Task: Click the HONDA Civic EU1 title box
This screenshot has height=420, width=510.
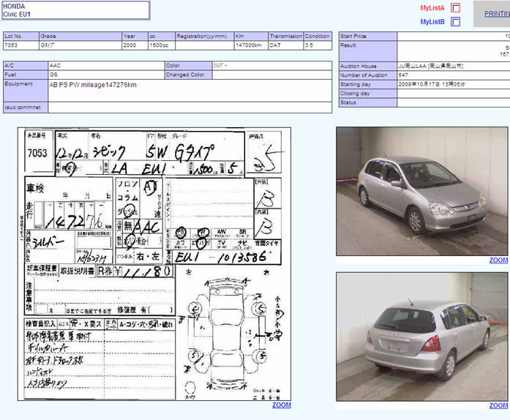Action: click(x=75, y=10)
